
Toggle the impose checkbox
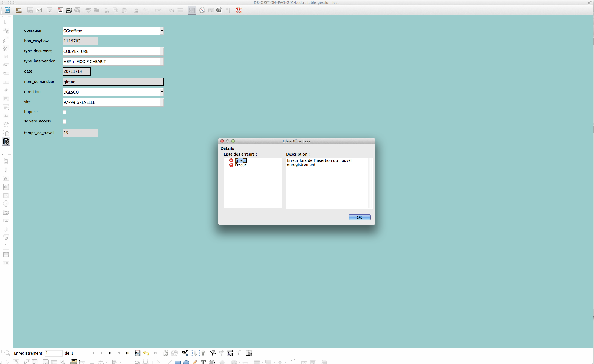pos(65,112)
